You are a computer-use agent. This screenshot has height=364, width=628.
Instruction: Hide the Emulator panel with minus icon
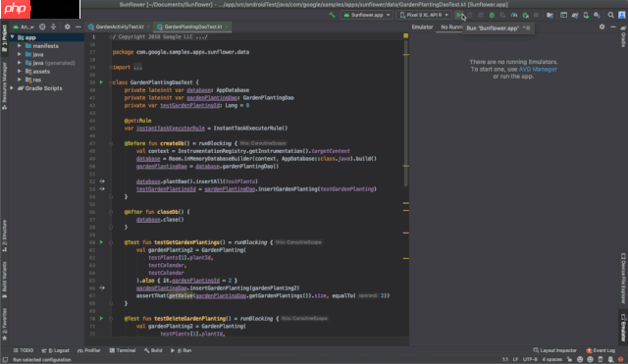612,26
